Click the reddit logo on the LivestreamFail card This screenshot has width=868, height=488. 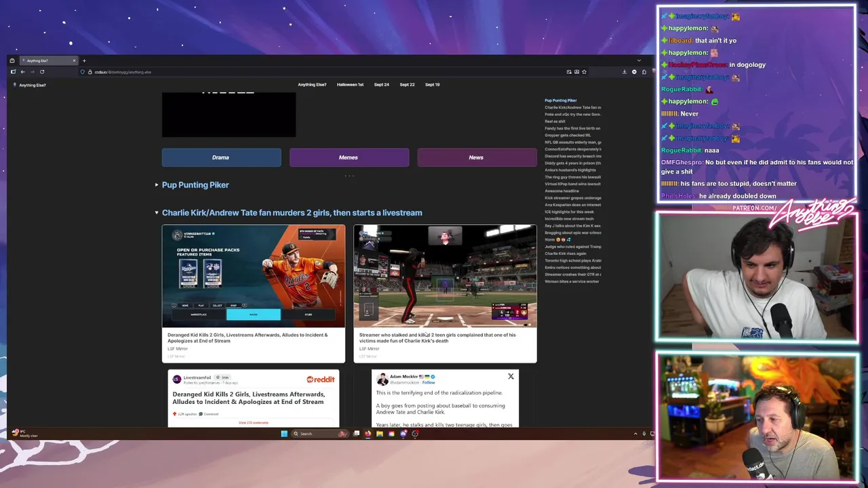click(x=321, y=380)
